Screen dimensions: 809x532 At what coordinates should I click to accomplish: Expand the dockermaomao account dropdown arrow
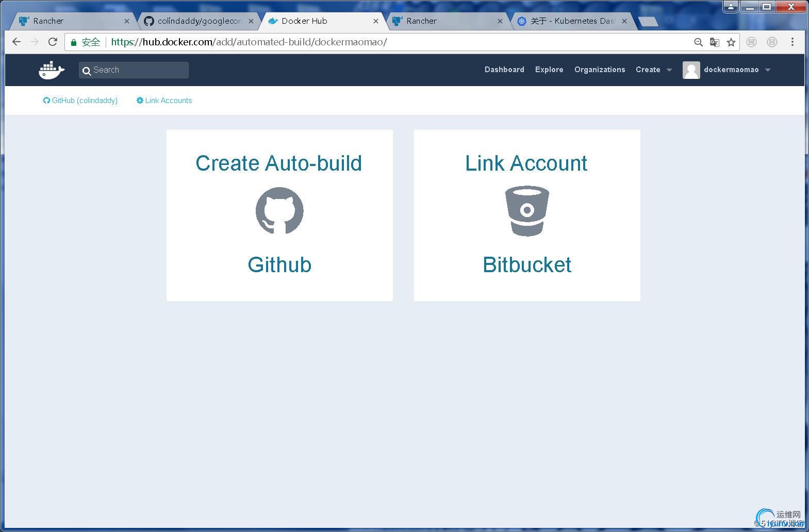768,70
